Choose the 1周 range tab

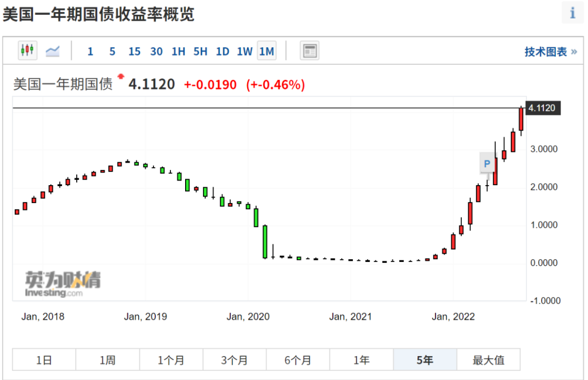[x=108, y=360]
